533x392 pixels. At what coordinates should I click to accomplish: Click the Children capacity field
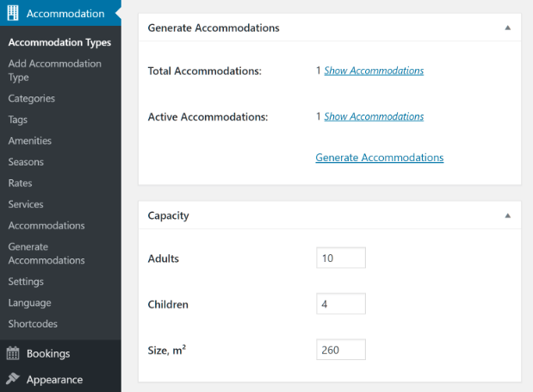click(x=341, y=304)
